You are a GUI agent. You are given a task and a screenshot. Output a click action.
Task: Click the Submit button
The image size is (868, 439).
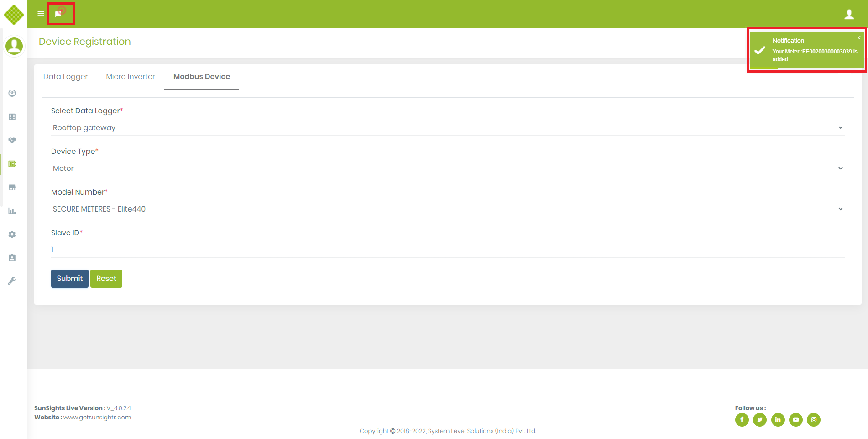(69, 279)
